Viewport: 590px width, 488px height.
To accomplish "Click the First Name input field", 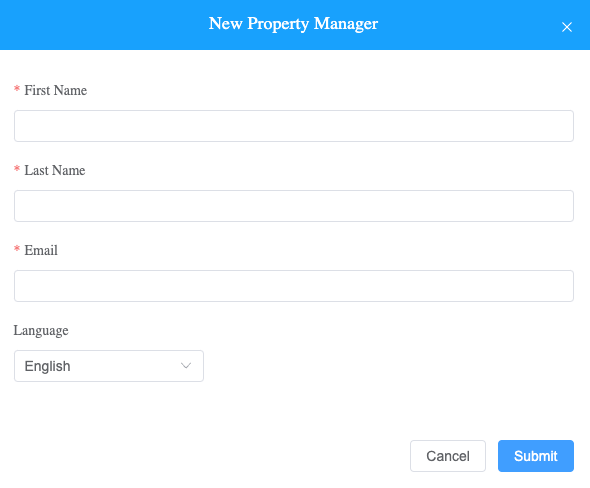I will click(294, 126).
